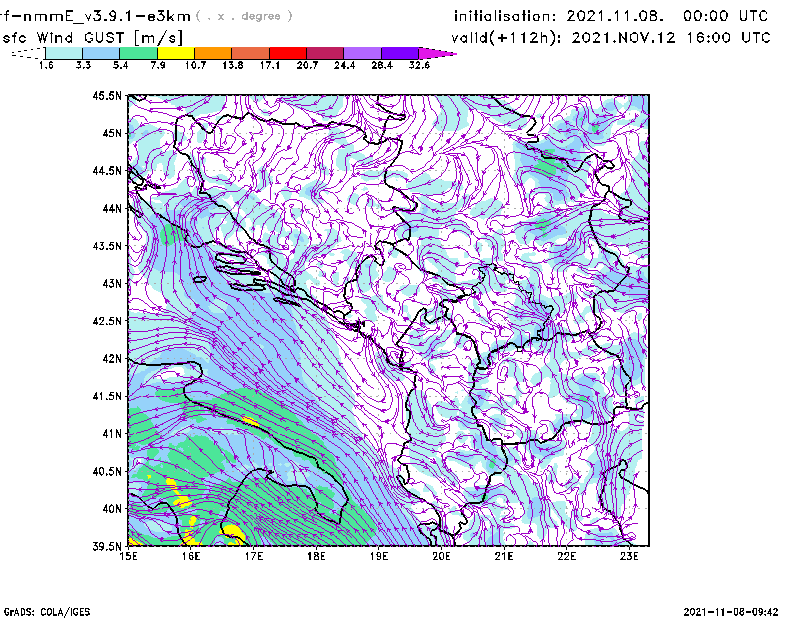The width and height of the screenshot is (800, 618).
Task: Click the legend value 5.4
Action: pos(120,65)
